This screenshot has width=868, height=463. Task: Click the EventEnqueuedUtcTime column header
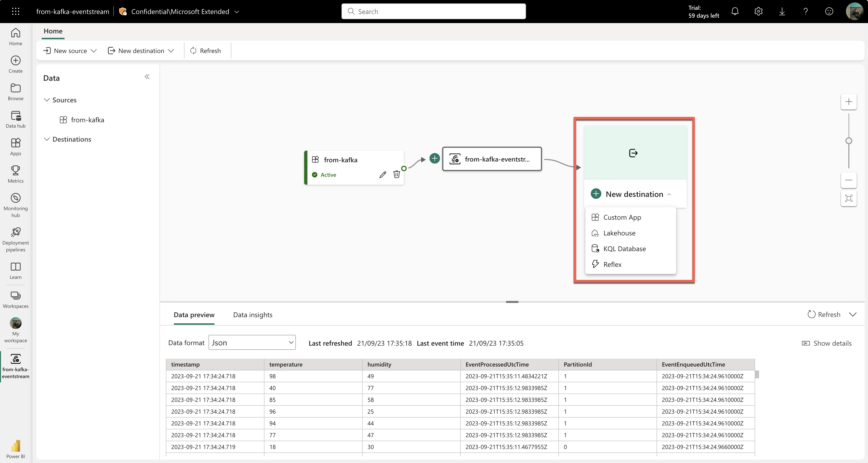tap(706, 364)
